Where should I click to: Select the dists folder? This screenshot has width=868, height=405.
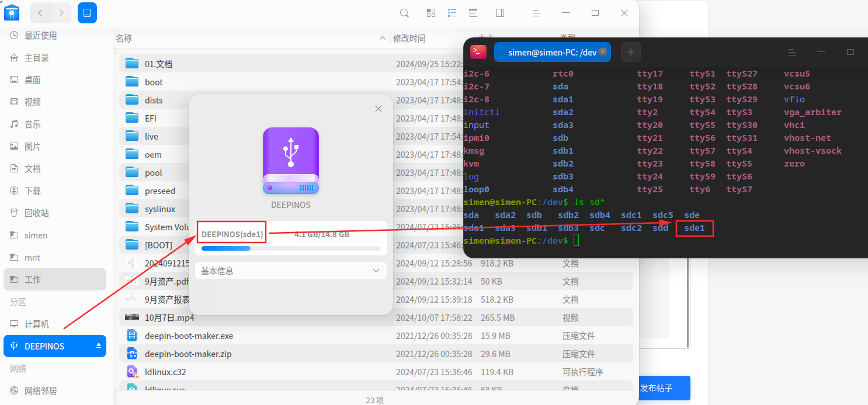(x=154, y=101)
